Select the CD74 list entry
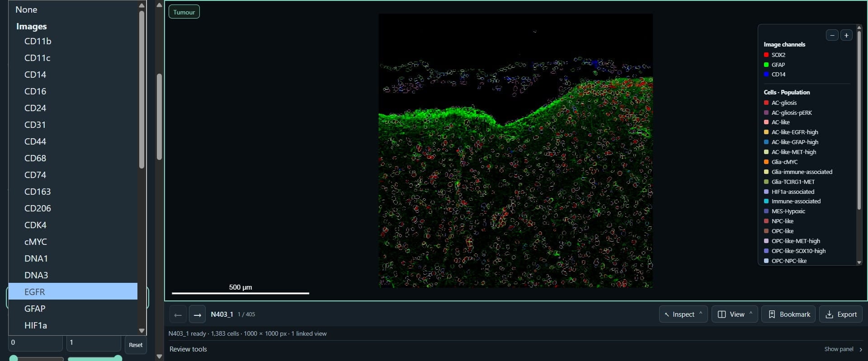The height and width of the screenshot is (361, 868). point(73,175)
